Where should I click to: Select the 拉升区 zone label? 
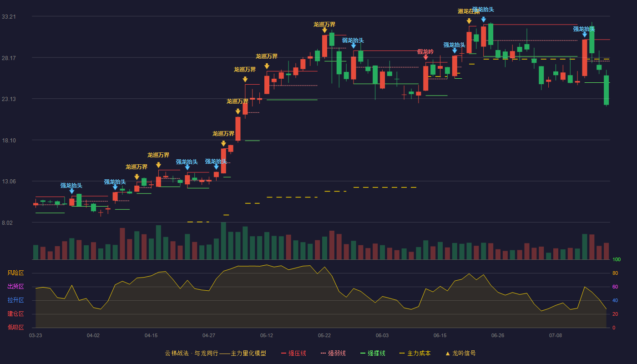(x=15, y=300)
